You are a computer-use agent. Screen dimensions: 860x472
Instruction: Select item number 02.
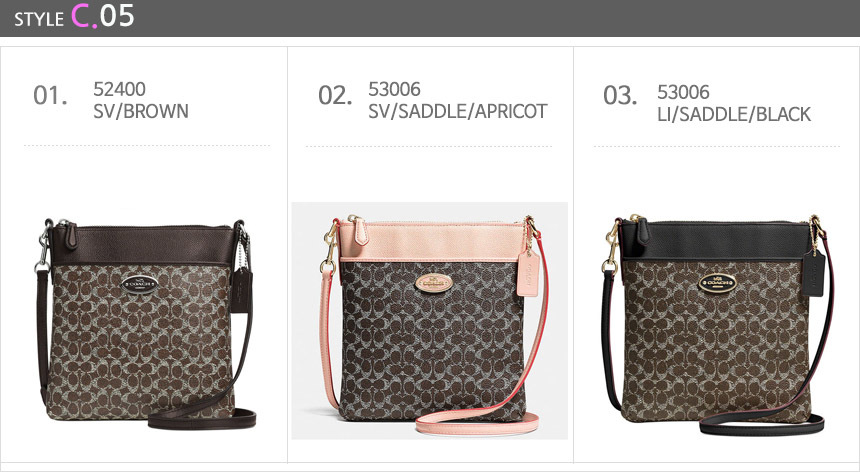pyautogui.click(x=335, y=95)
